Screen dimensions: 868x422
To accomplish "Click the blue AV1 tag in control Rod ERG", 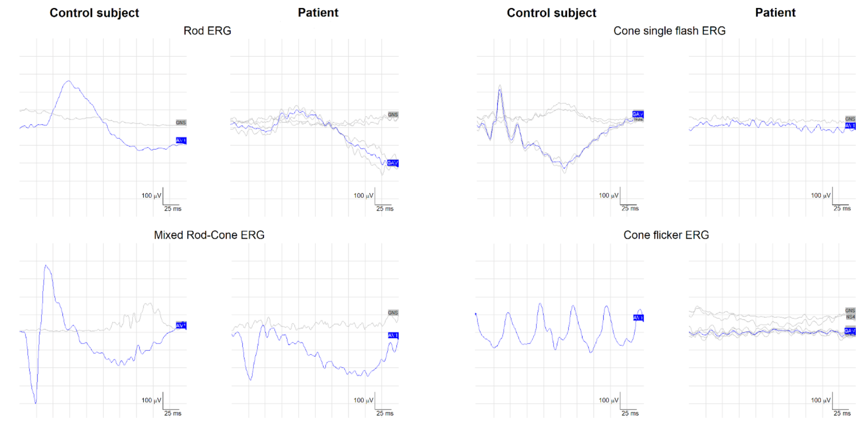I will pyautogui.click(x=181, y=140).
